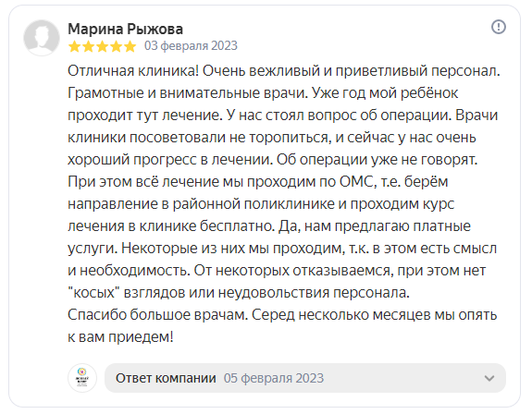Select the fourth rating star
This screenshot has width=532, height=414.
[116, 46]
